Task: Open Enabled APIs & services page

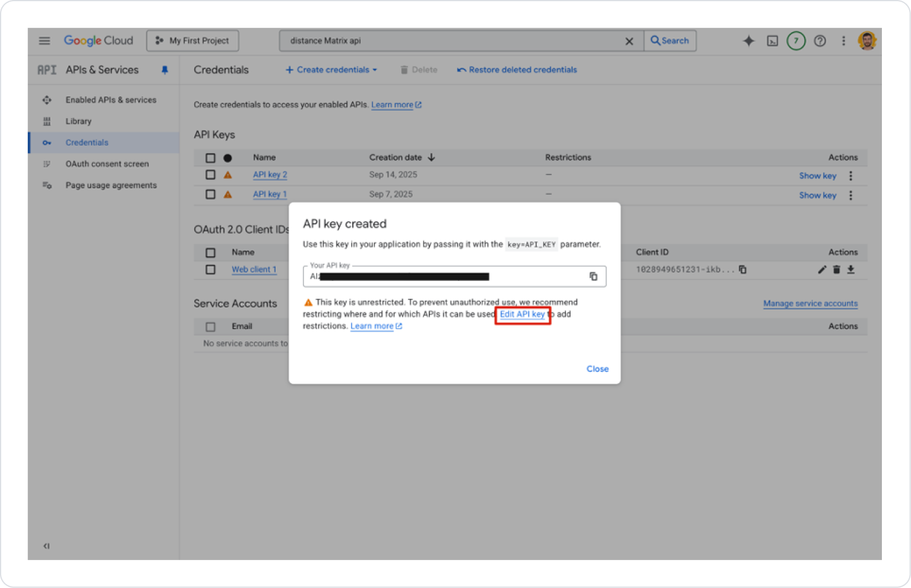Action: [x=111, y=100]
